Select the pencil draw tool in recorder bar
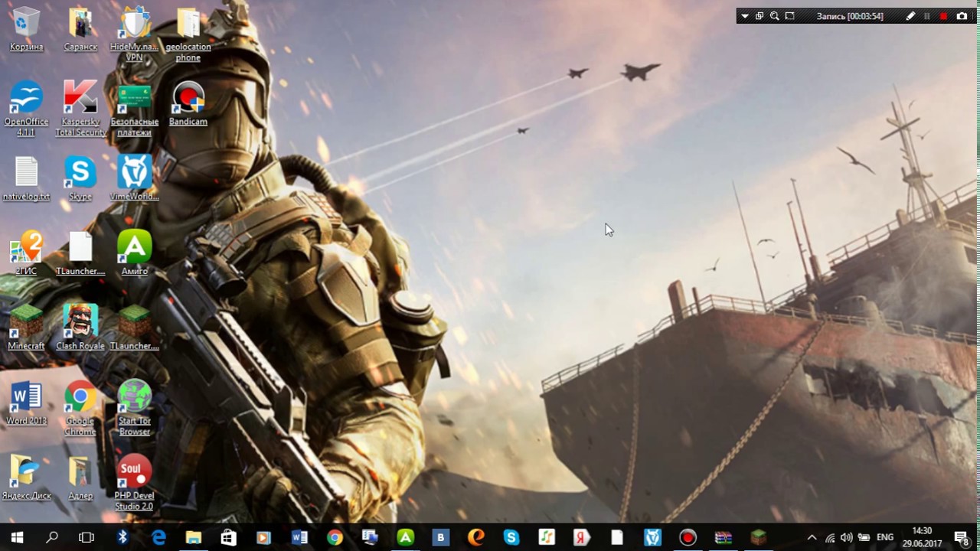This screenshot has height=551, width=980. [910, 16]
